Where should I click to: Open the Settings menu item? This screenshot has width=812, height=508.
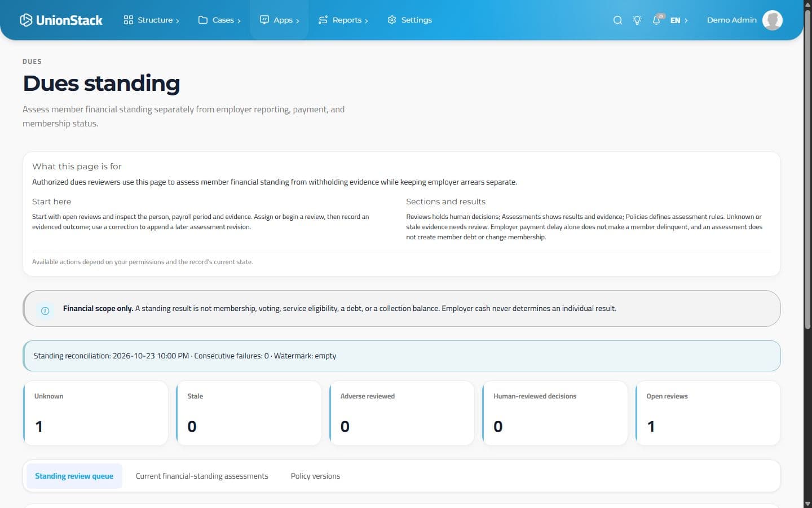tap(410, 20)
